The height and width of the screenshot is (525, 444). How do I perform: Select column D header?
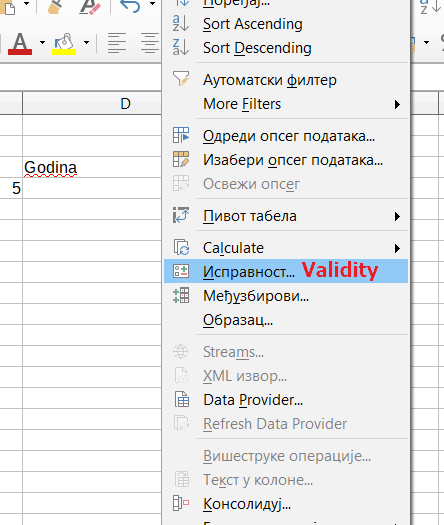coord(92,103)
